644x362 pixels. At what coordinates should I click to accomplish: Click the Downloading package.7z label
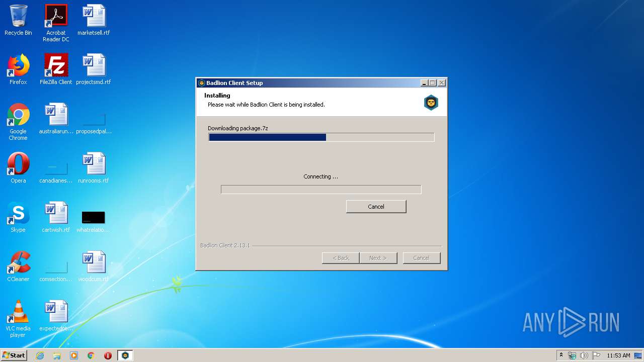(x=238, y=128)
